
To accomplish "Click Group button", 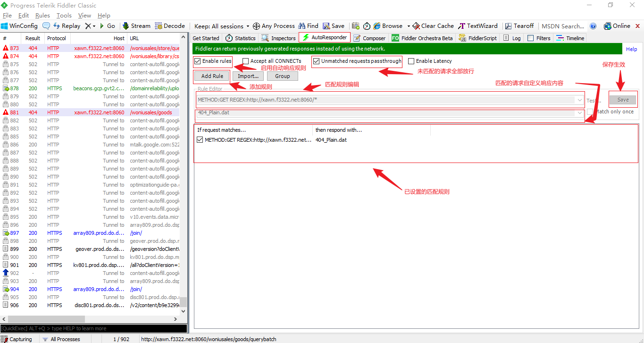I will coord(283,76).
